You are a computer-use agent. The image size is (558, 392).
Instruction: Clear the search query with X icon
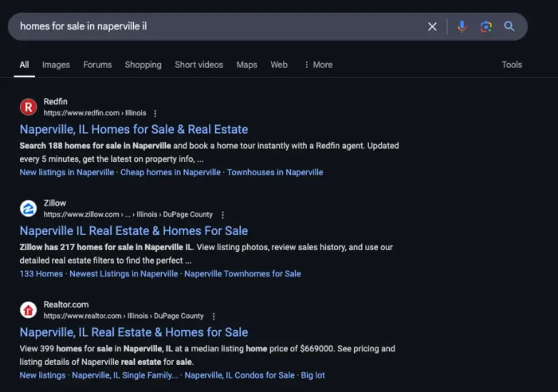coord(432,26)
